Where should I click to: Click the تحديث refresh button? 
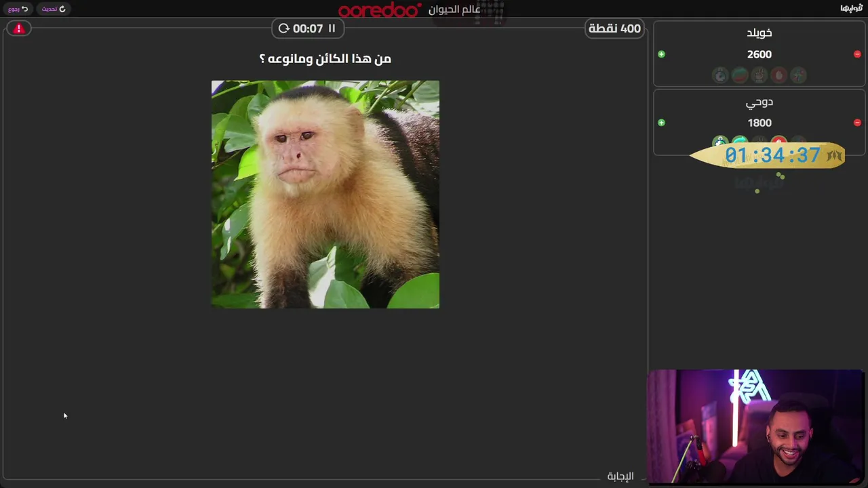click(54, 9)
